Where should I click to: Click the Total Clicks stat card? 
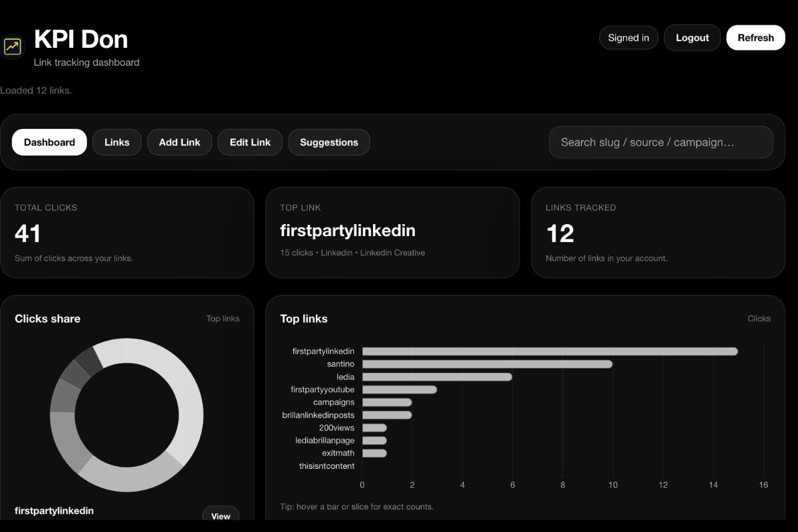click(127, 232)
